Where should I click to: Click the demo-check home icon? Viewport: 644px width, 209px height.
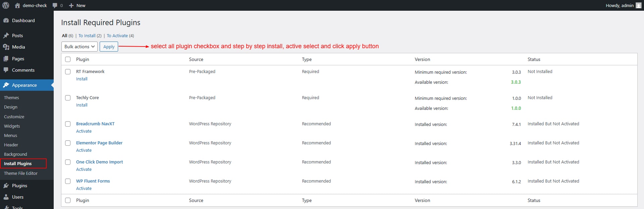(x=17, y=5)
